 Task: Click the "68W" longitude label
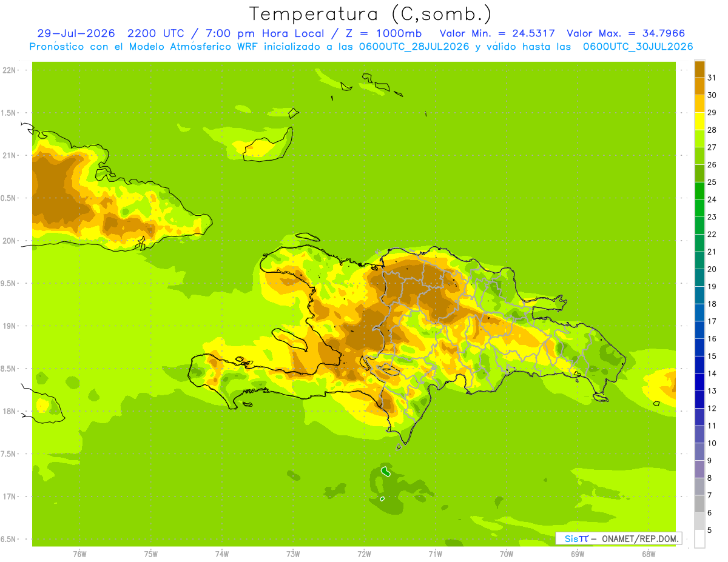click(x=649, y=554)
